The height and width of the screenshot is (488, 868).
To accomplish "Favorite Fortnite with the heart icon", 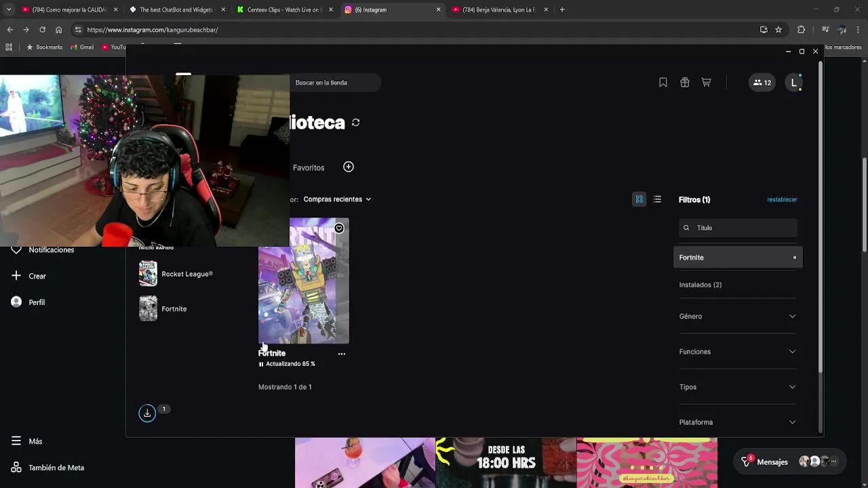I will coord(339,228).
